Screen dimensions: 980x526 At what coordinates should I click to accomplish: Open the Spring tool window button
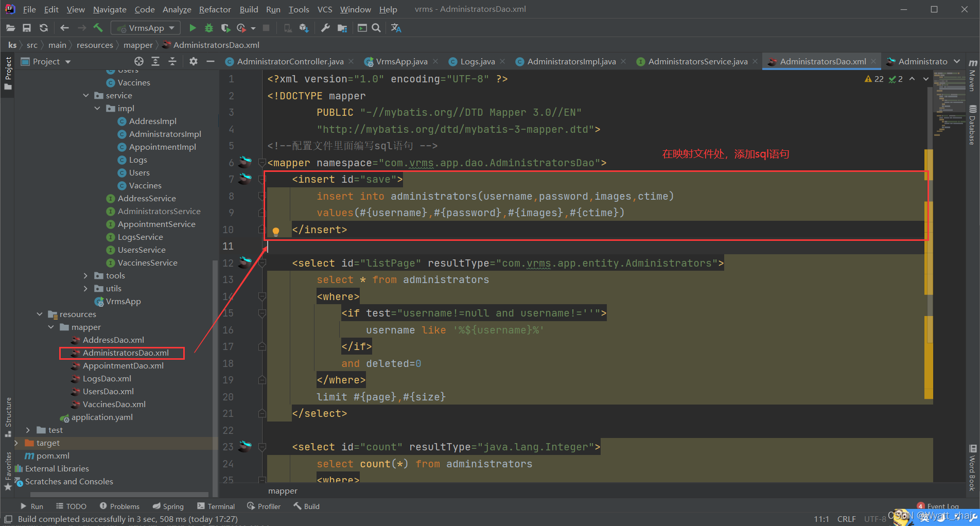pos(168,506)
